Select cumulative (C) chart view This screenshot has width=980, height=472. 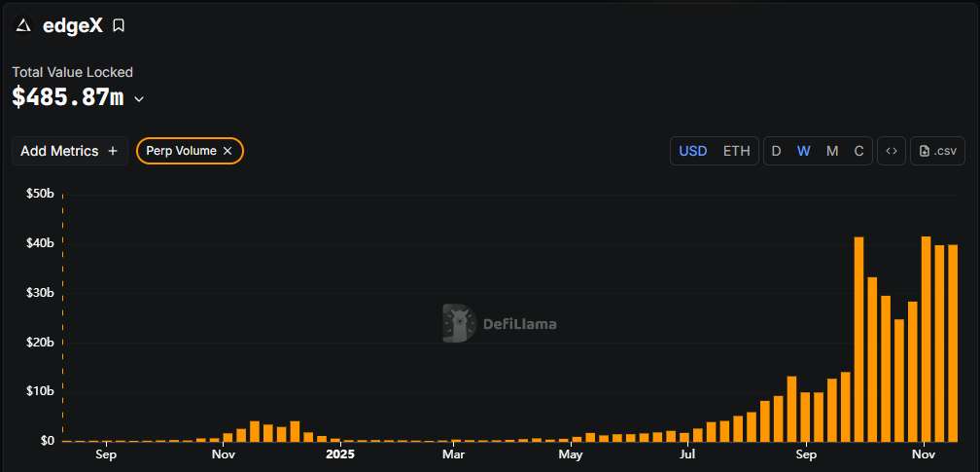click(x=859, y=151)
